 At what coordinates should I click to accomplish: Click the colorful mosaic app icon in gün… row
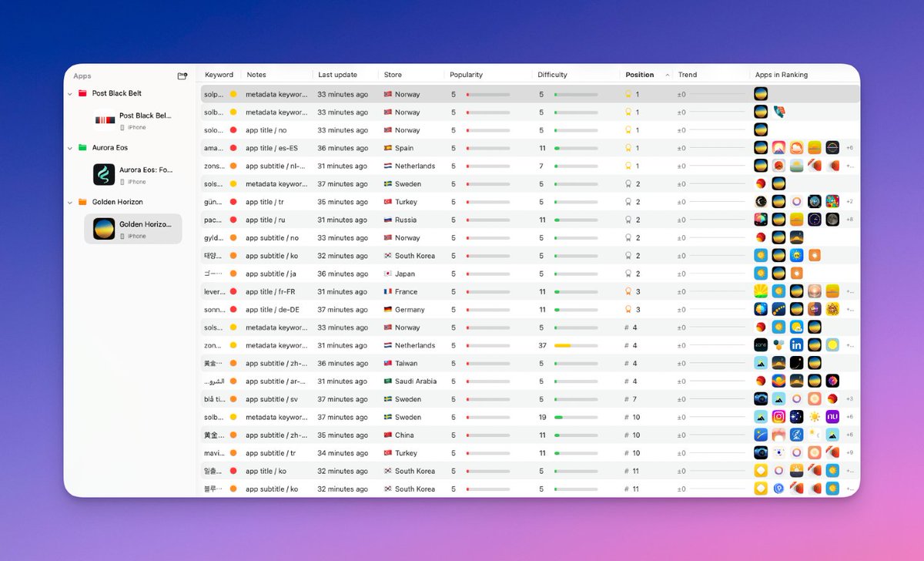click(x=832, y=202)
